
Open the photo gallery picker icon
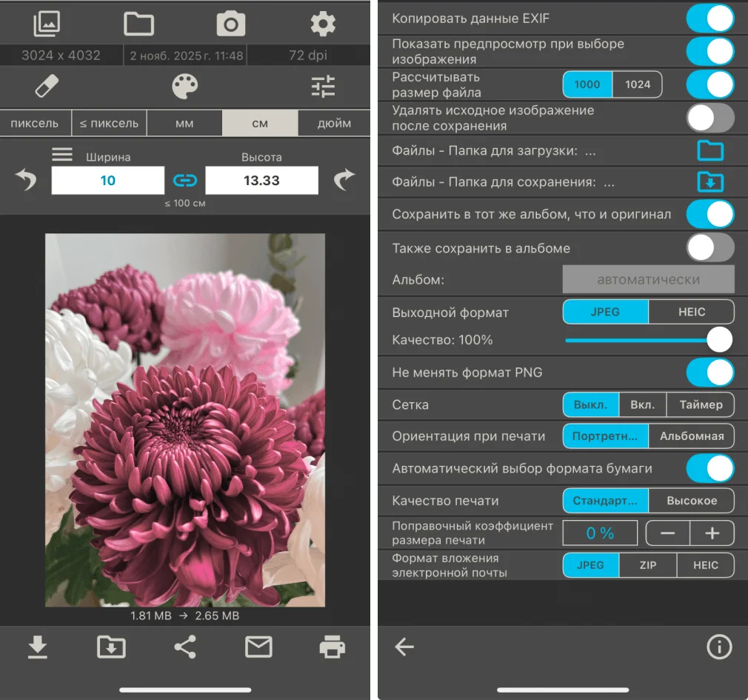47,24
